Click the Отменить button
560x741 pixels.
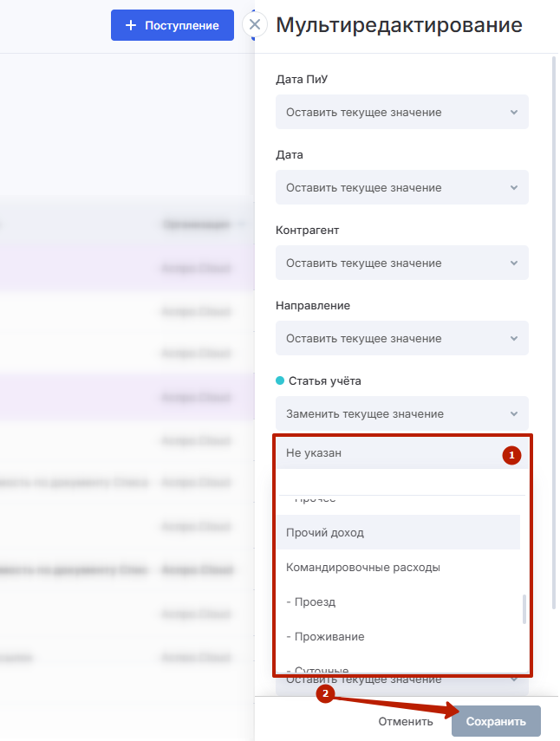pyautogui.click(x=406, y=722)
